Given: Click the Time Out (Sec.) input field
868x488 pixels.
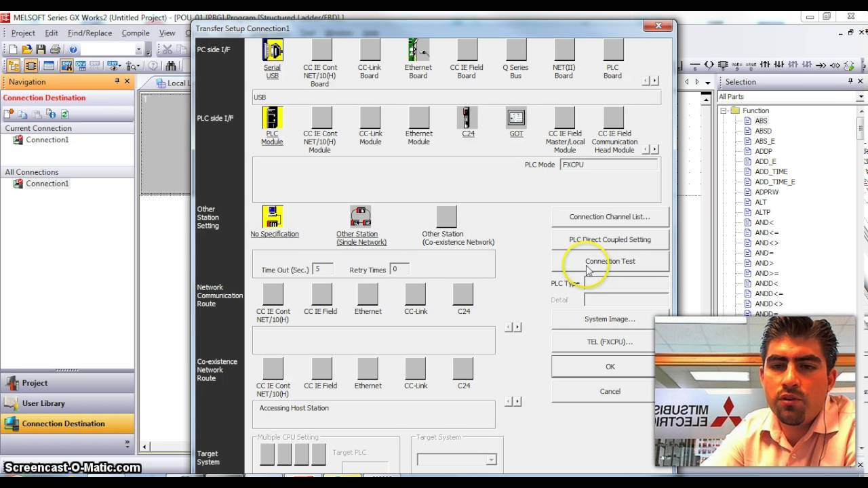Looking at the screenshot, I should [x=323, y=269].
